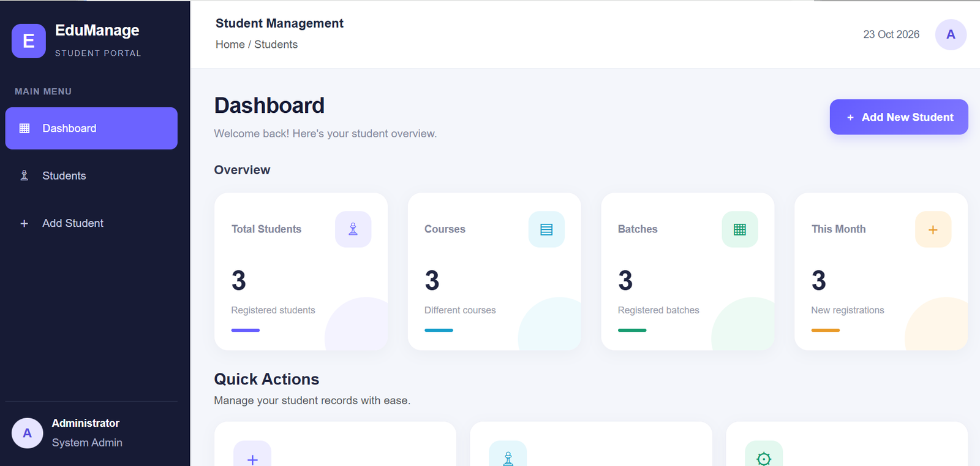Click the date '23 Oct 2026'
This screenshot has height=466, width=980.
click(x=891, y=34)
